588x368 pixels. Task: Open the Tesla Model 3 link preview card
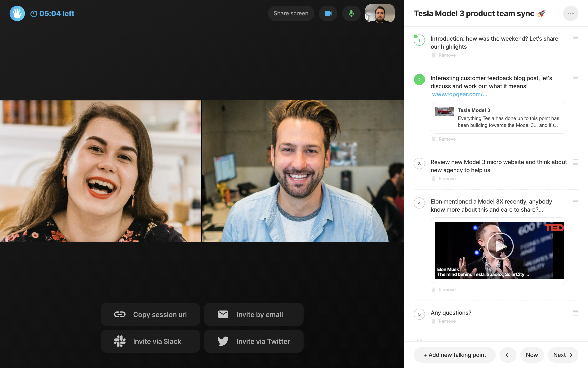click(499, 118)
